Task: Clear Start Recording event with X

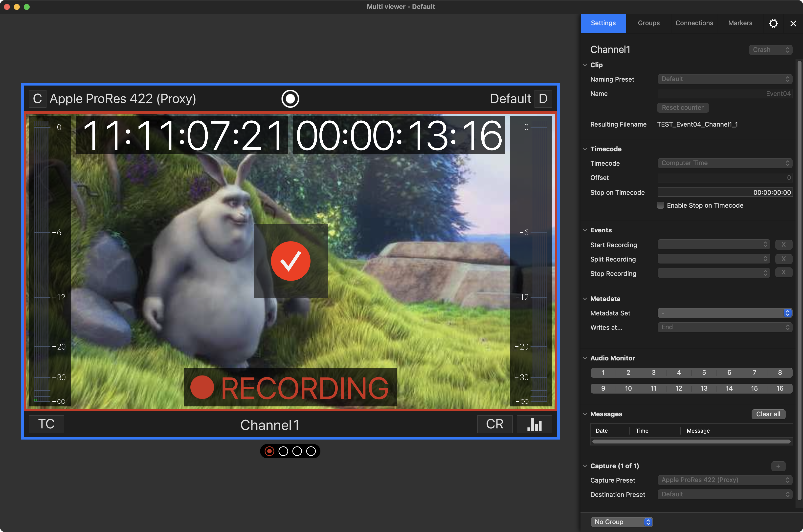Action: pos(784,245)
